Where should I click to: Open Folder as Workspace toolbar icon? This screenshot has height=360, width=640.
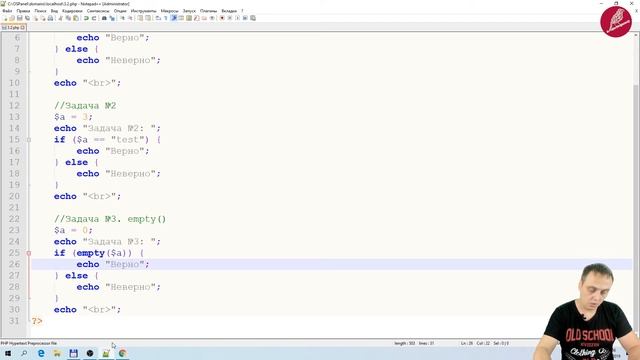point(204,18)
